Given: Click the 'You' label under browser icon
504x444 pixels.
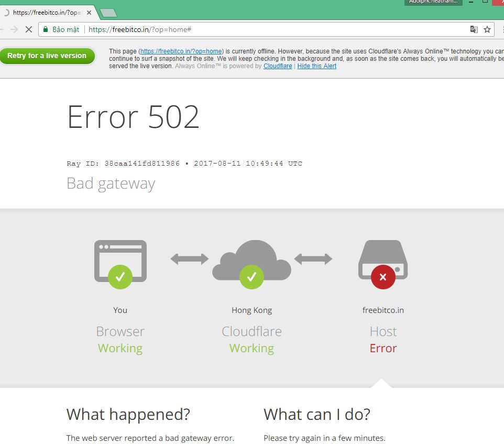Looking at the screenshot, I should tap(120, 310).
